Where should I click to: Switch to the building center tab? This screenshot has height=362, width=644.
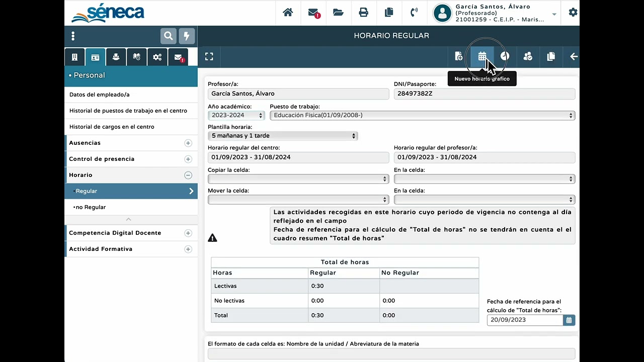click(74, 57)
